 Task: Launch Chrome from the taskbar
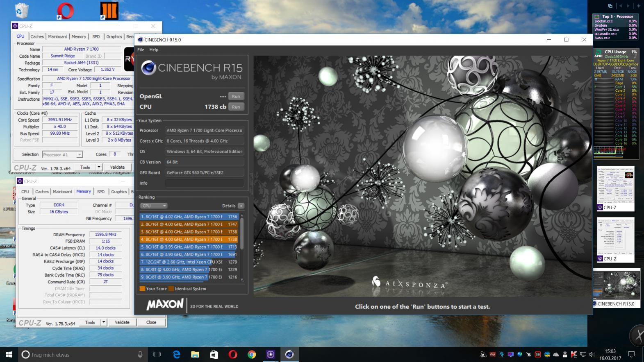point(252,355)
